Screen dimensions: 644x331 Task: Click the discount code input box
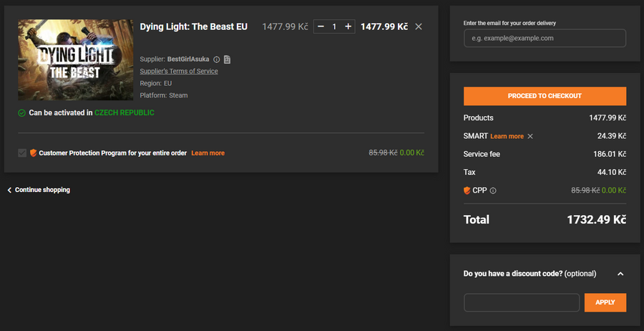522,302
